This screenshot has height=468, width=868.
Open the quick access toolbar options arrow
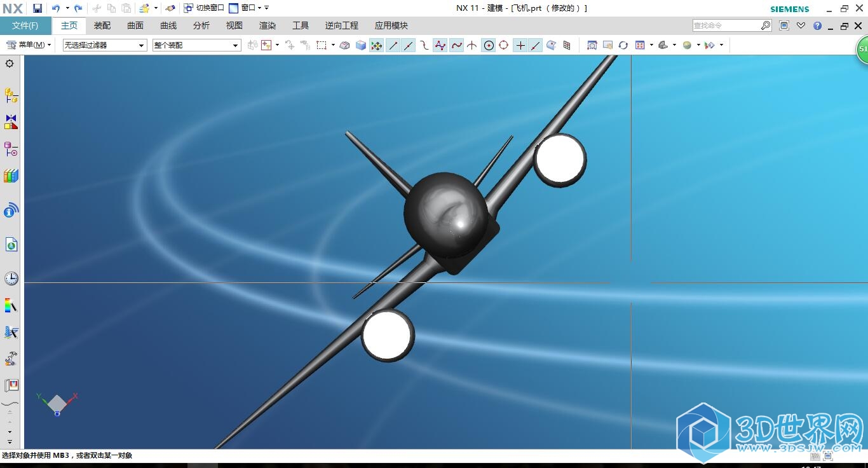(x=267, y=8)
